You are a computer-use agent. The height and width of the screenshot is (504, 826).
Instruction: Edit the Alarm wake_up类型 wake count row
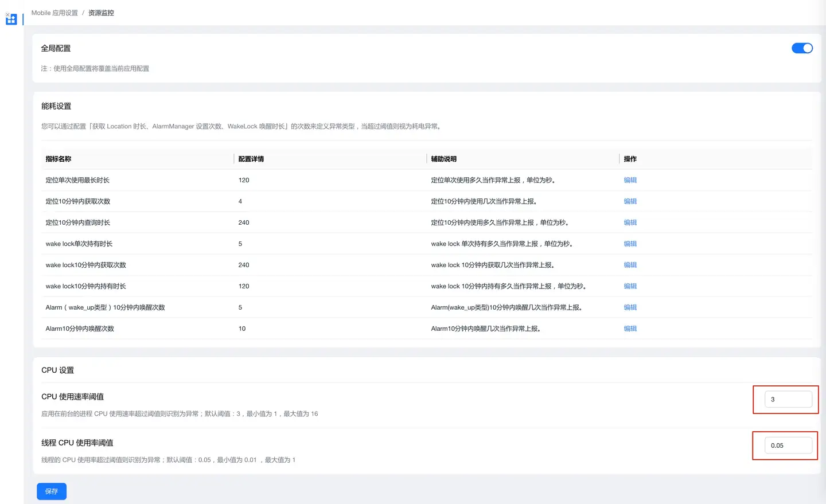(x=630, y=307)
